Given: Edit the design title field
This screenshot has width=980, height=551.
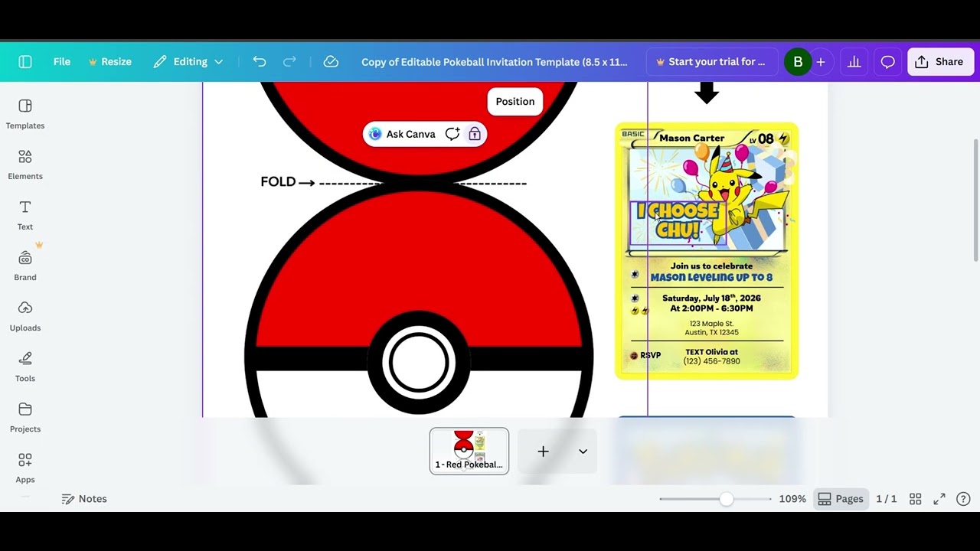Looking at the screenshot, I should pos(494,62).
